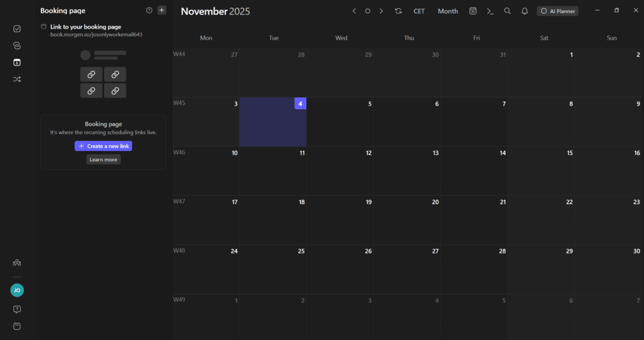Open book.morgen.so/josonlyworkemail643 URL
This screenshot has height=340, width=644.
point(96,35)
